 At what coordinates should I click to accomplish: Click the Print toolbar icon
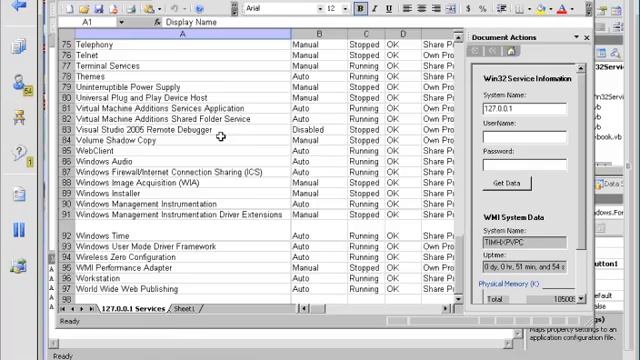(131, 9)
